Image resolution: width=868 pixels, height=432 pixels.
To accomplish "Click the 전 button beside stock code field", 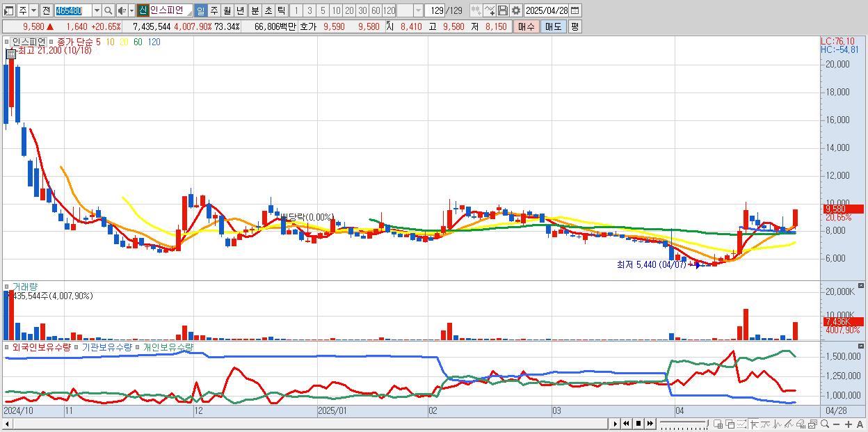I will (46, 10).
